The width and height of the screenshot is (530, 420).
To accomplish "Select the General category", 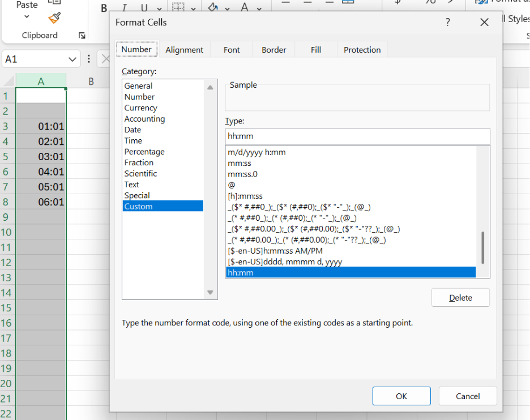I will (163, 86).
